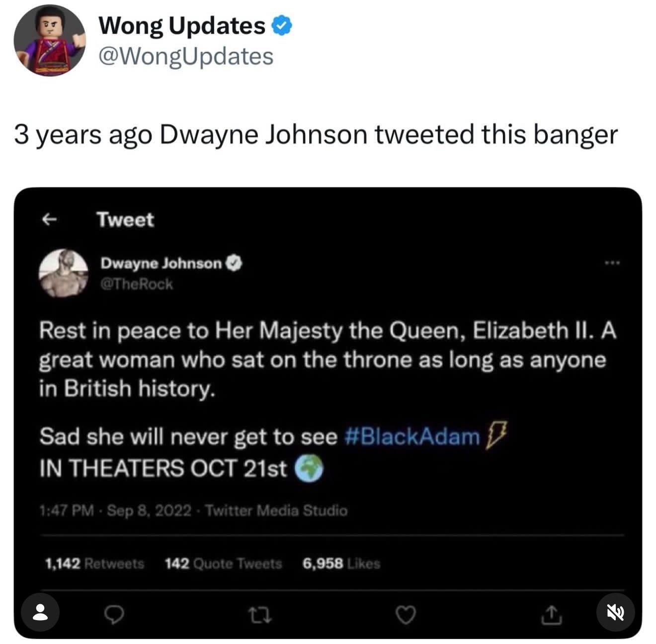View the 1,142 Retweets list

click(94, 563)
